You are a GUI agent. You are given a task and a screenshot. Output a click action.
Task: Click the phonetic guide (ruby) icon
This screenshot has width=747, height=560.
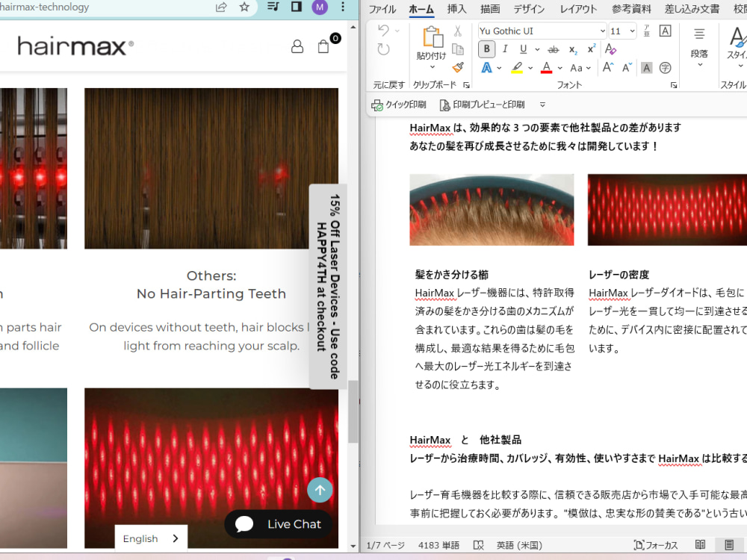tap(646, 31)
